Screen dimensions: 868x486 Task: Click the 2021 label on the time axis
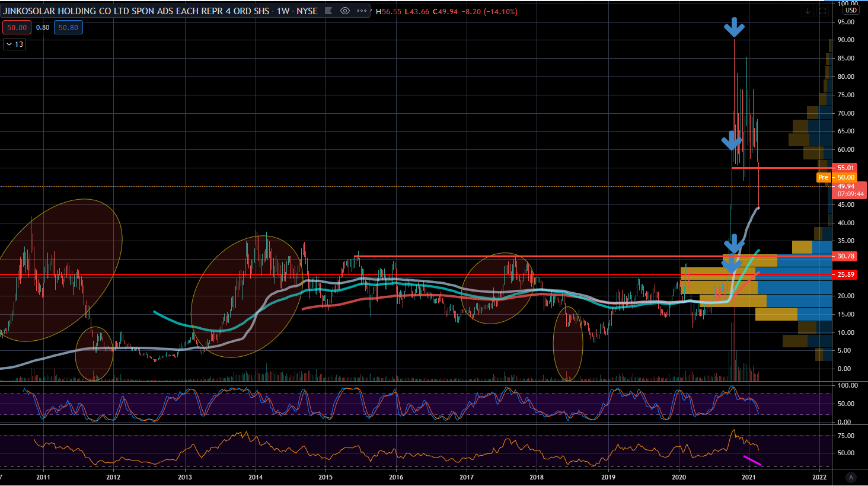click(748, 477)
